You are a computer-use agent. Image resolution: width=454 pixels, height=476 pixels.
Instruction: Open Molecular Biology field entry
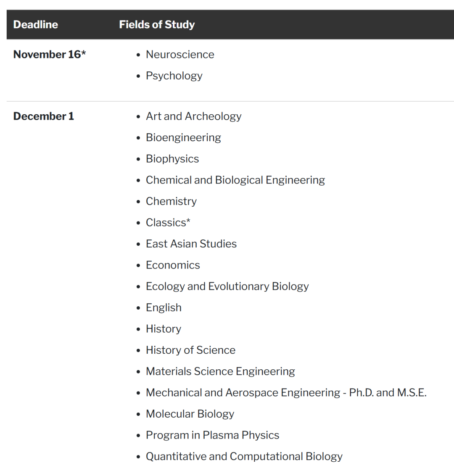(x=190, y=414)
